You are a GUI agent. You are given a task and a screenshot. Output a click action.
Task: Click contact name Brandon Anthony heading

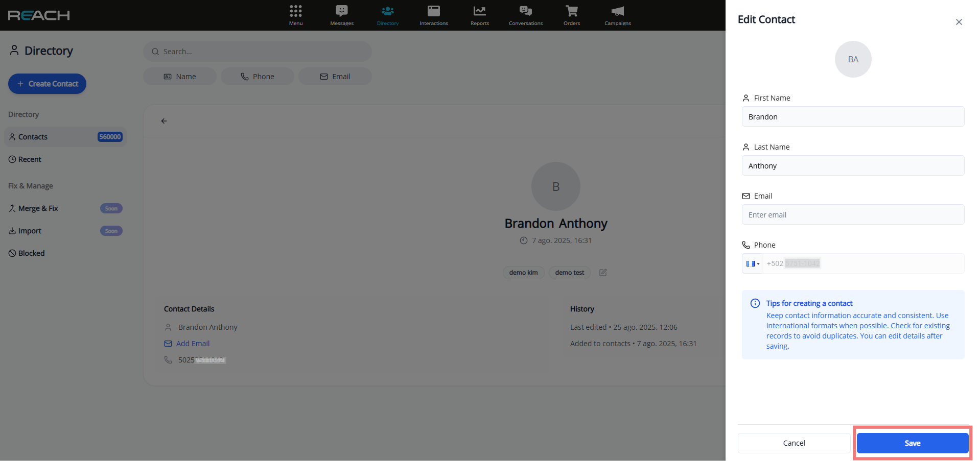click(x=556, y=224)
